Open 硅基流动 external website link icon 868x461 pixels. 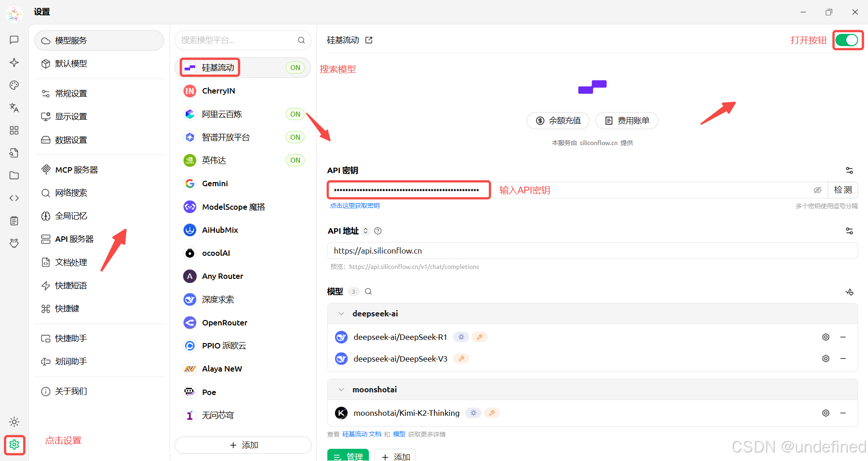(369, 40)
